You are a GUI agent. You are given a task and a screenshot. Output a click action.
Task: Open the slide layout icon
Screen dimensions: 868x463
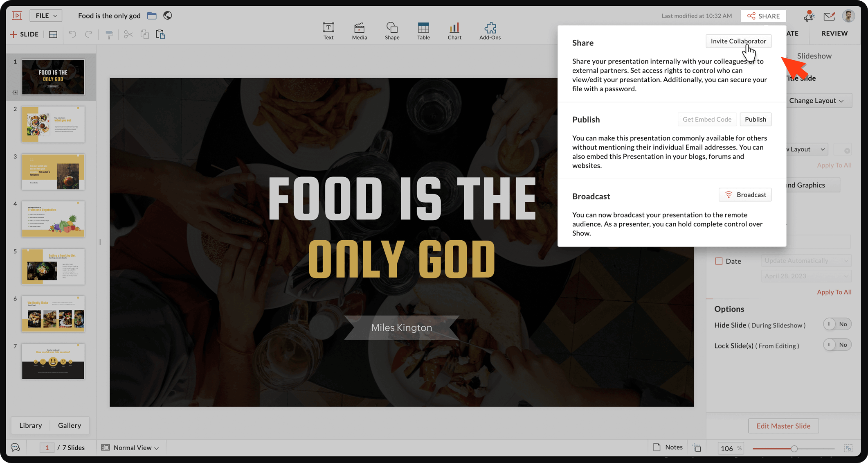coord(53,34)
